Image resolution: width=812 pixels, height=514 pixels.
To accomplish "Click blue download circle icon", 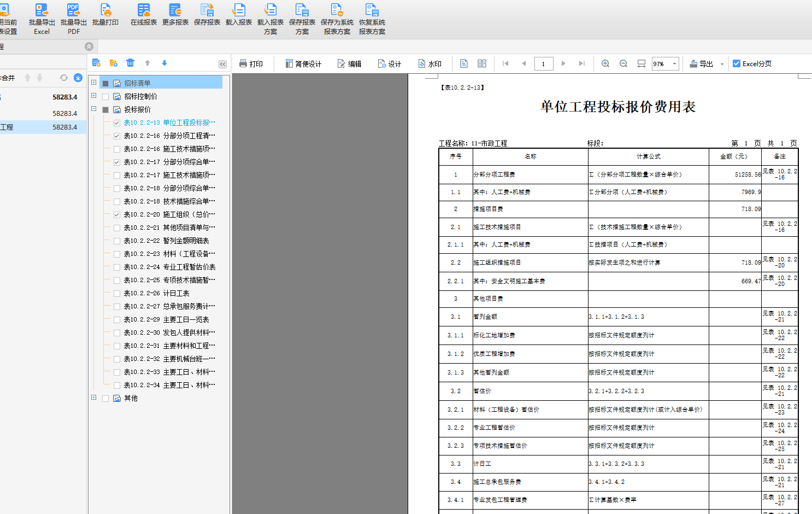I will coord(78,78).
